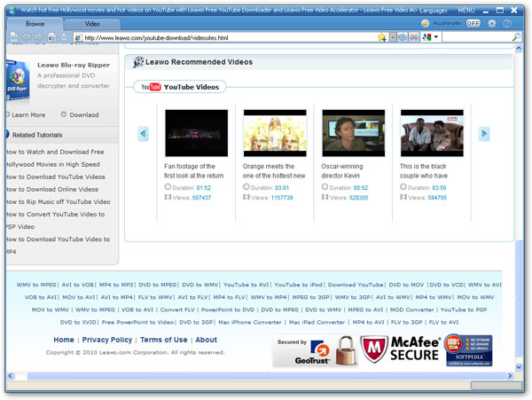Go back with the left arrow button
532x400 pixels.
pos(27,37)
